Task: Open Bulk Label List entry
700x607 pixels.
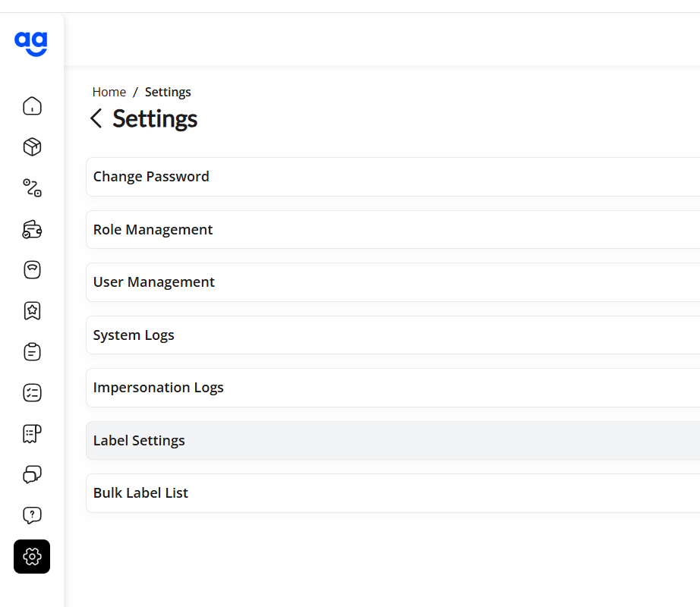Action: coord(393,493)
